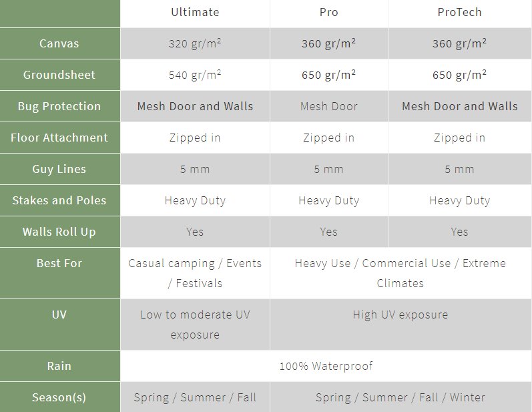The height and width of the screenshot is (412, 532).
Task: Click the Casual camping / Events / Festivals cell
Action: tap(195, 272)
